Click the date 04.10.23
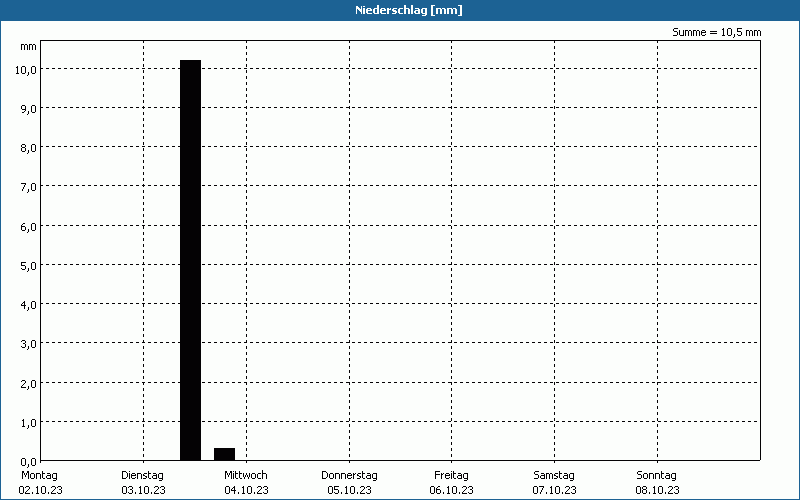800x500 pixels. [246, 490]
